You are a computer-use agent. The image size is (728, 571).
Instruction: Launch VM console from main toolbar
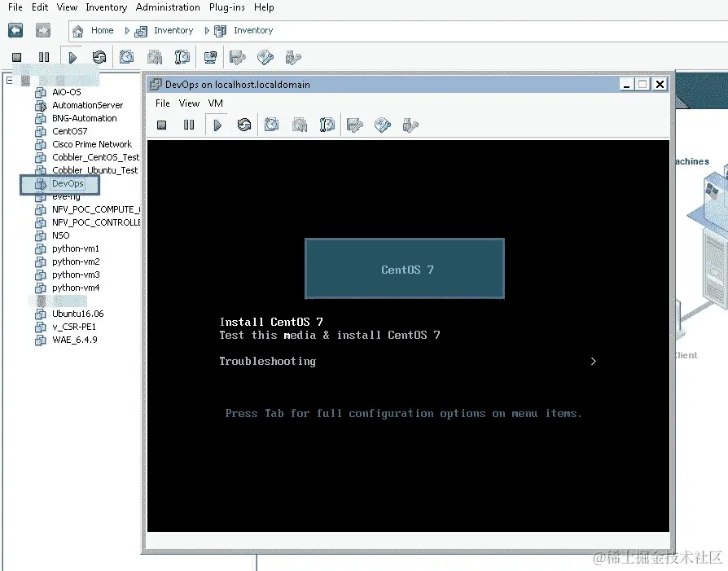pyautogui.click(x=210, y=57)
